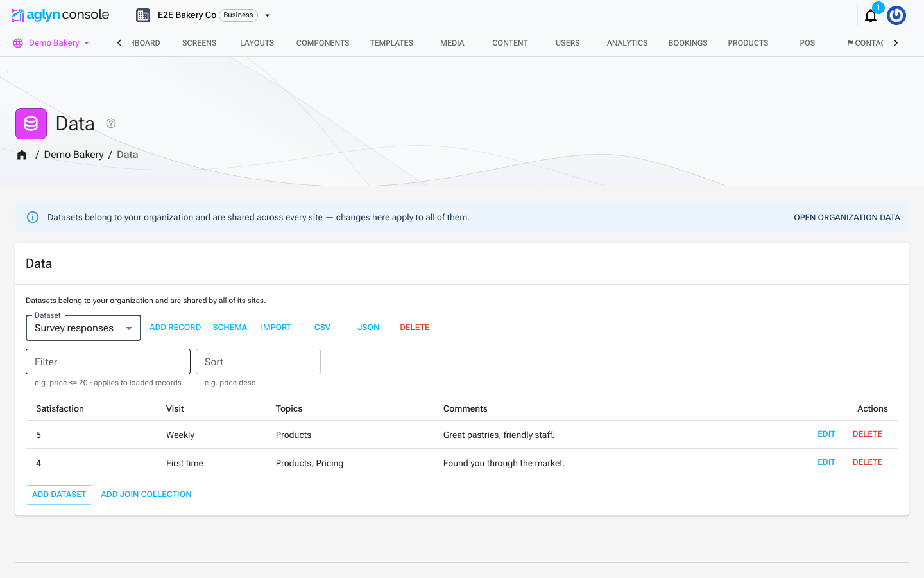Screen dimensions: 924x578
Task: Open the user account power icon
Action: tap(896, 15)
